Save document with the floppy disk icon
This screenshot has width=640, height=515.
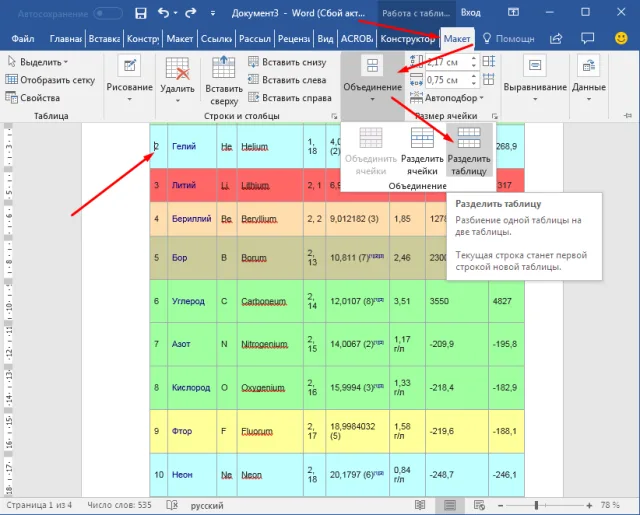(140, 13)
